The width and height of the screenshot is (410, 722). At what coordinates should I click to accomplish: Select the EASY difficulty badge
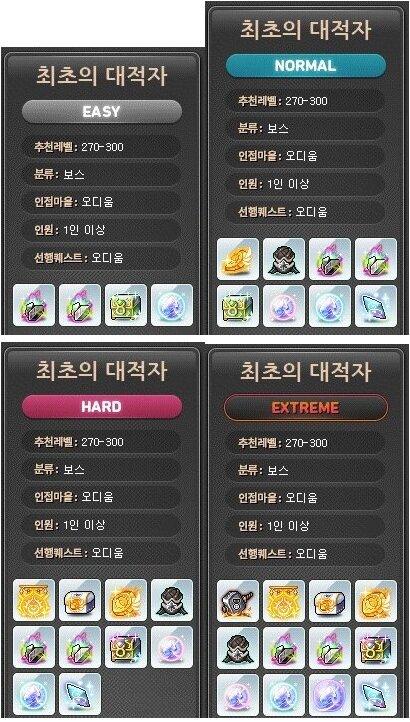(102, 111)
